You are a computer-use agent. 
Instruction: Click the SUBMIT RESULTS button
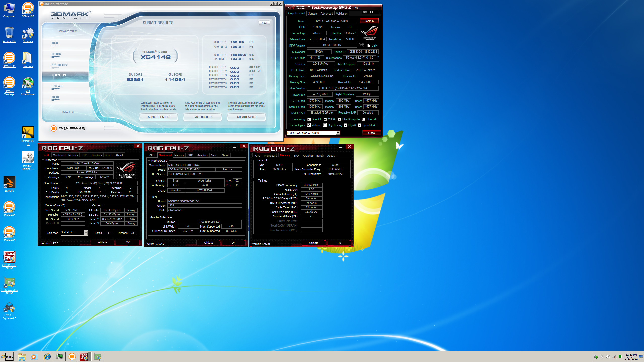[159, 117]
